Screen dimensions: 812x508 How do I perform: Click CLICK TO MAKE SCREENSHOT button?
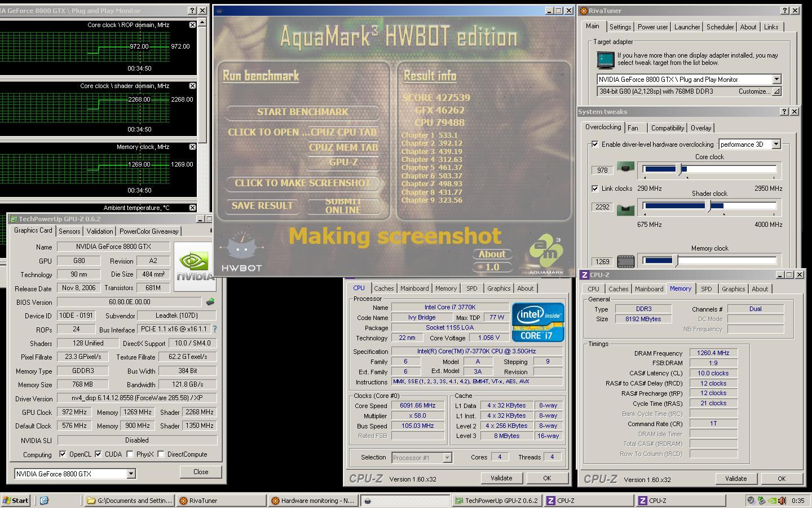click(x=302, y=183)
